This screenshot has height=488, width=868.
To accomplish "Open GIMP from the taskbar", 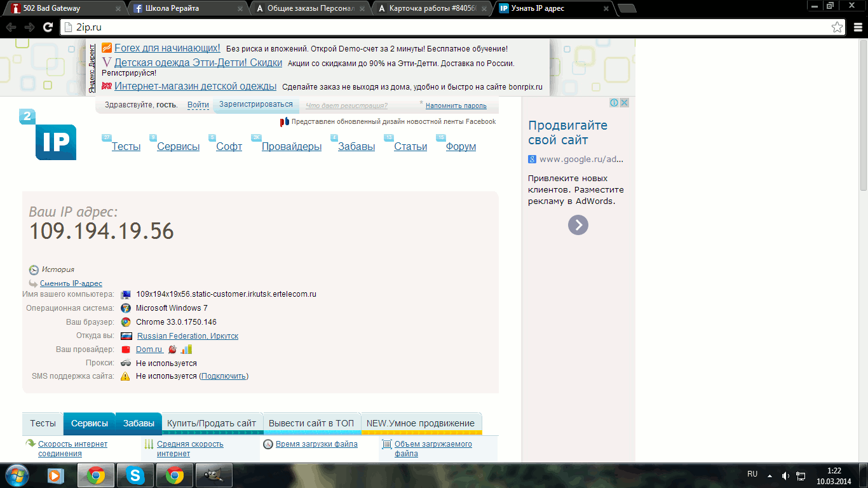I will click(x=214, y=475).
